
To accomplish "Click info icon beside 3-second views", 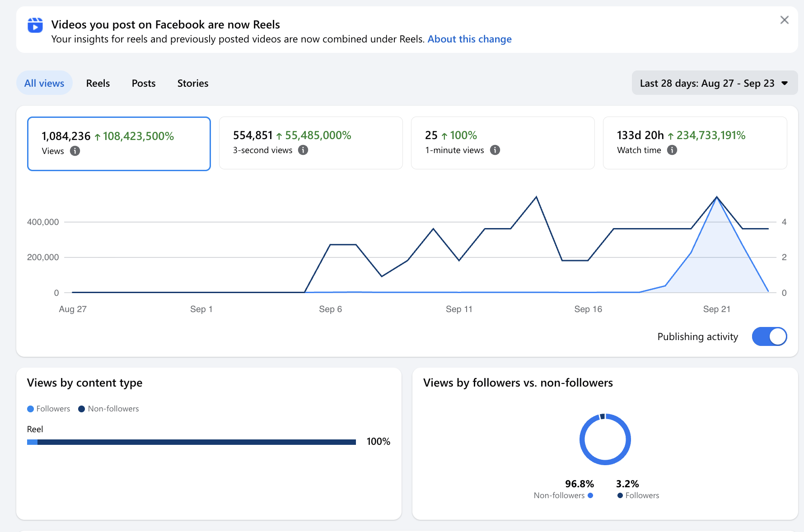I will point(303,150).
